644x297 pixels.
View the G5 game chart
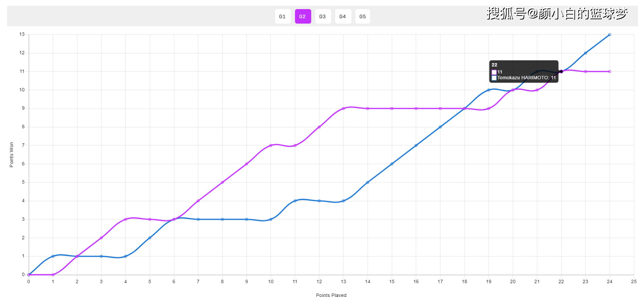click(x=363, y=17)
